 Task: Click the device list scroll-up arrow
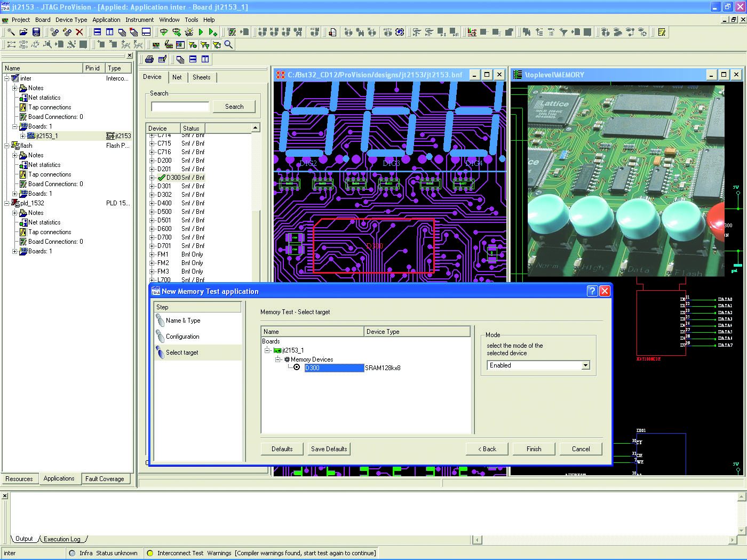(255, 128)
